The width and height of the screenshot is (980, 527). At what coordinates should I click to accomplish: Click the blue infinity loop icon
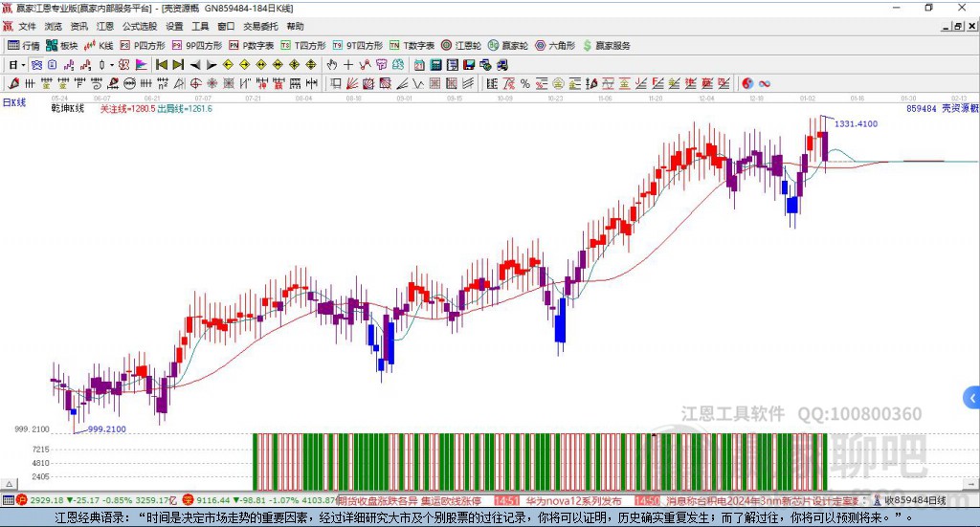coord(765,83)
